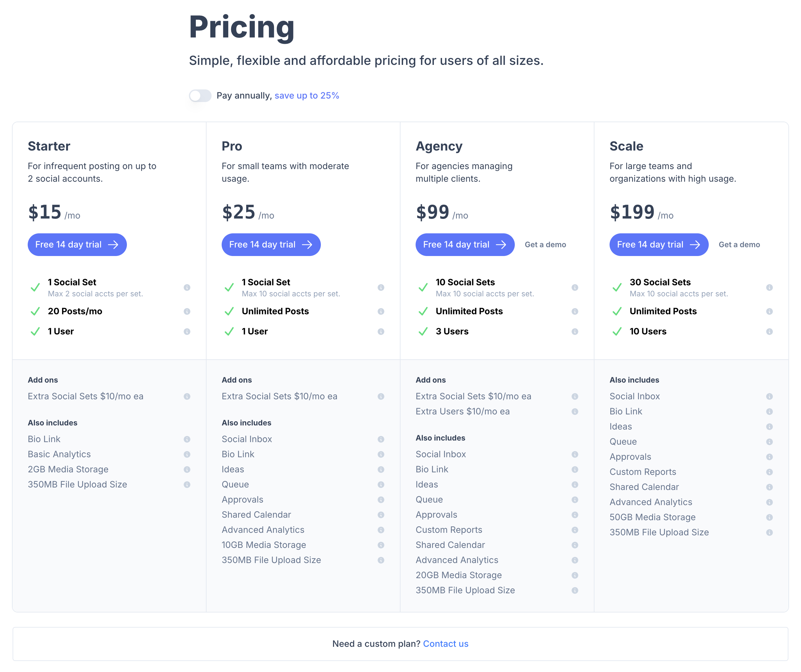The width and height of the screenshot is (801, 672).
Task: Begin the Agency free 14 day trial
Action: 465,244
